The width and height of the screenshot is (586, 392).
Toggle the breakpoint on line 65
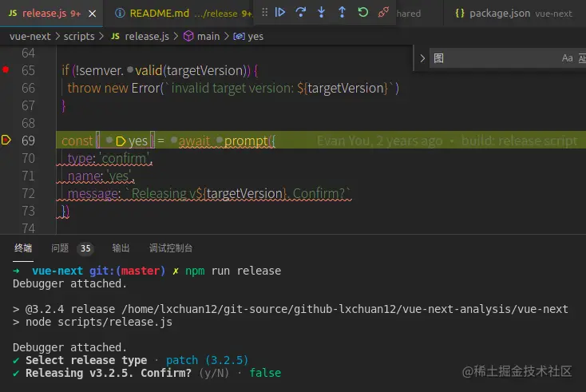[x=6, y=70]
